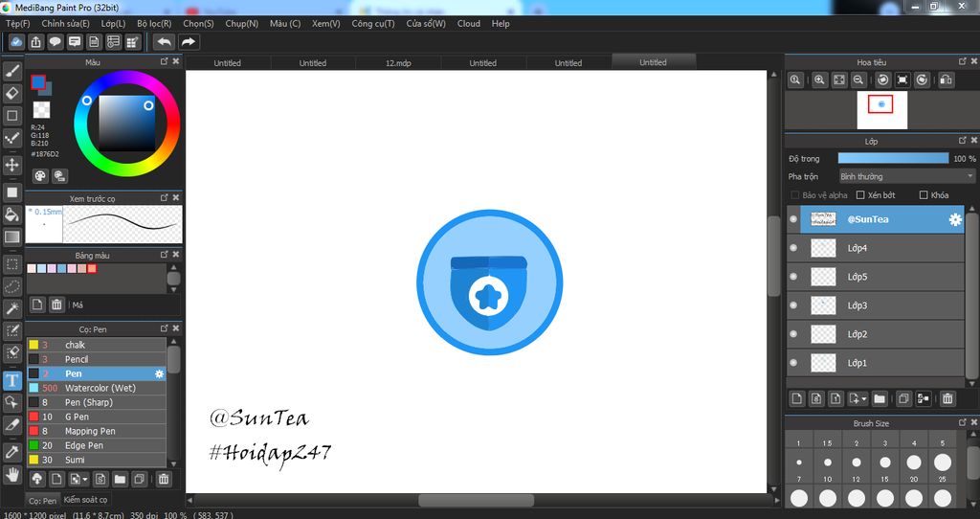Screen dimensions: 980x519
Task: Open the Tệp(F) menu
Action: coord(17,23)
